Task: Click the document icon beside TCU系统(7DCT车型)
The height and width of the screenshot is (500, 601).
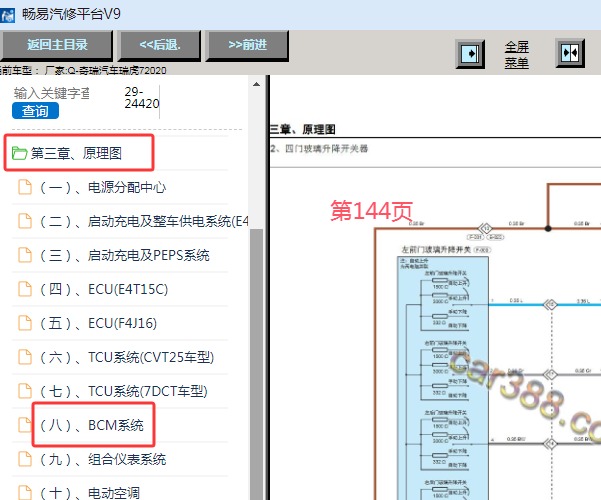Action: coord(25,391)
